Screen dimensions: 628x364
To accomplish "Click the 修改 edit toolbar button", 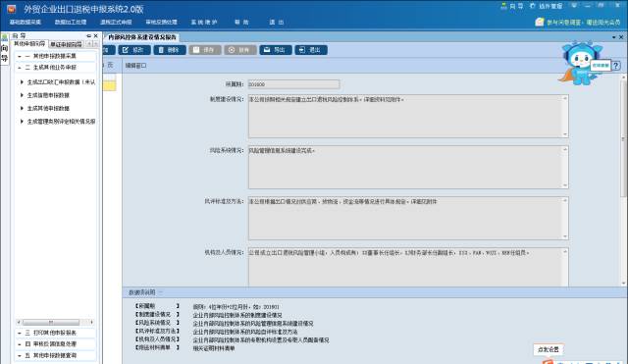I will pyautogui.click(x=134, y=50).
